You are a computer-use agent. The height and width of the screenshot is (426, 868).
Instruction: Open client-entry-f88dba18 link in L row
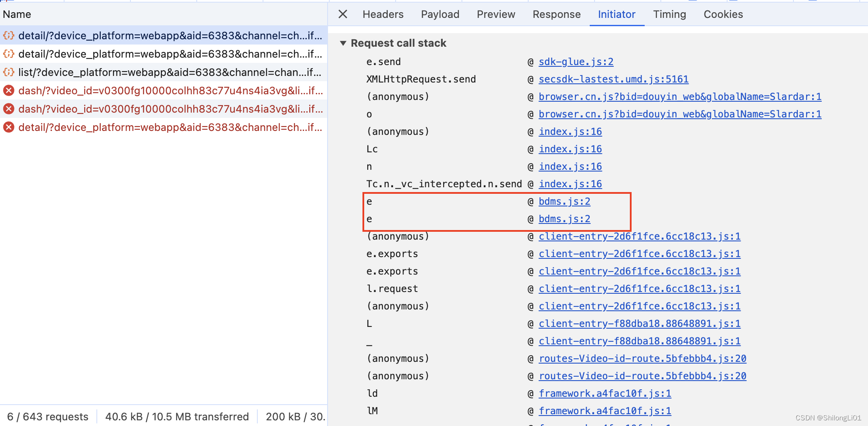tap(639, 324)
